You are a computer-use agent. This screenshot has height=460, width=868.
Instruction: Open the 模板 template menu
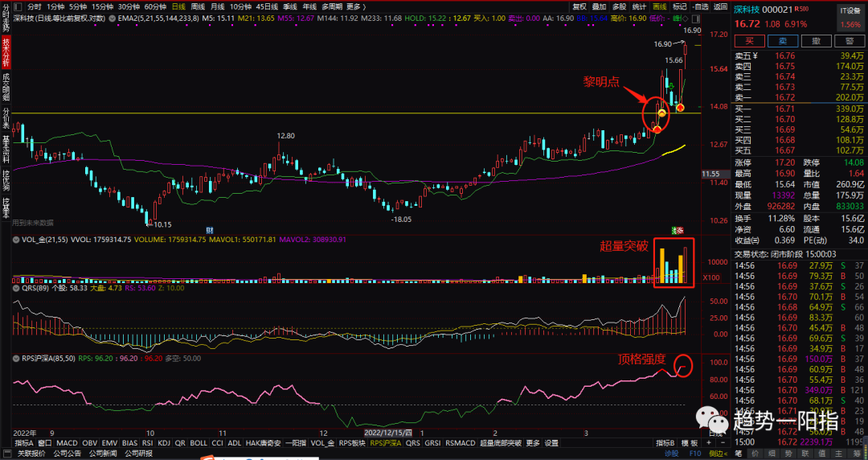(x=690, y=443)
